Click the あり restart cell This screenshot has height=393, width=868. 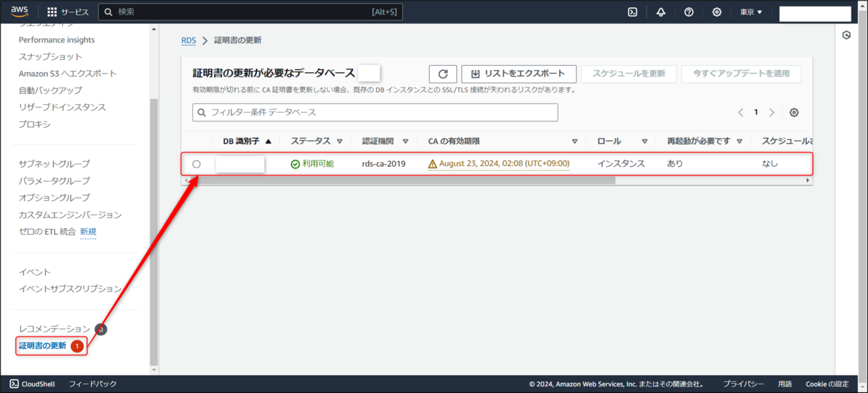675,164
